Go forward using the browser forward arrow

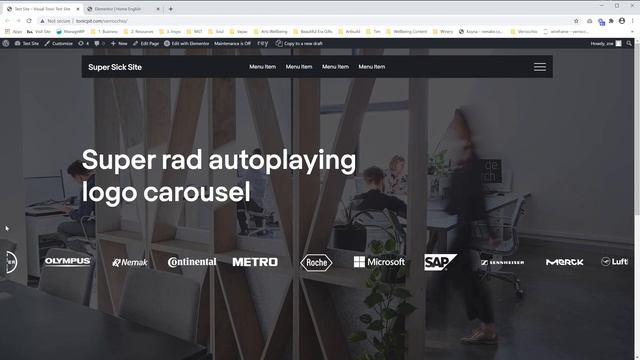pos(18,21)
